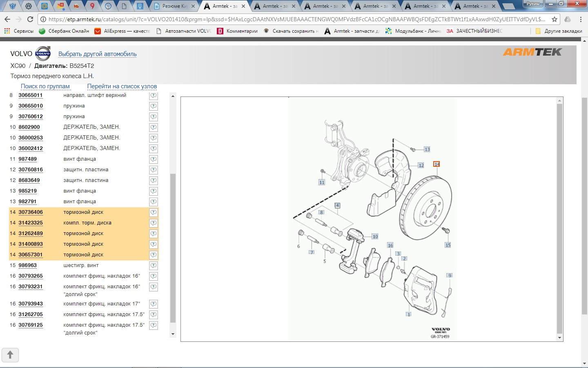Open part number 30769125 link
The height and width of the screenshot is (368, 588).
pyautogui.click(x=31, y=325)
